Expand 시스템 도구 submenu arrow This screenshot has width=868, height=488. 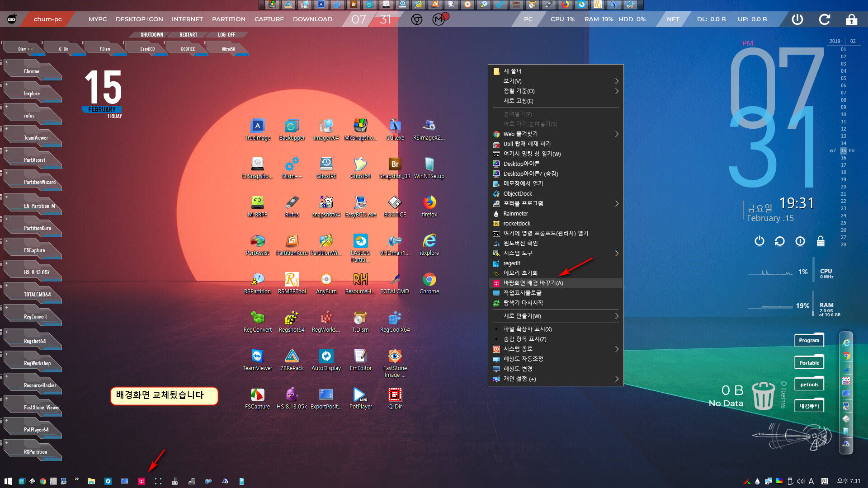(617, 253)
